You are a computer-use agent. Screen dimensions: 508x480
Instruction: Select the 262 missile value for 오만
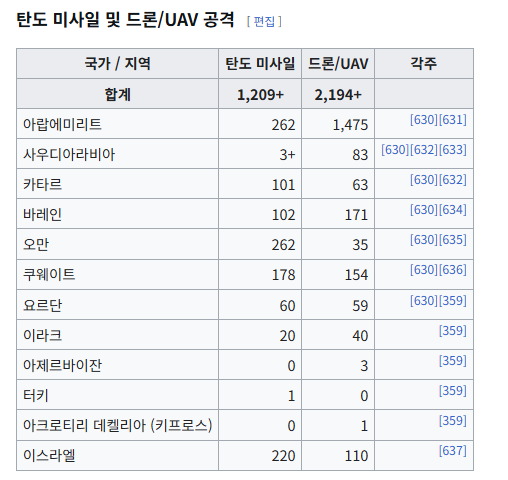coord(283,245)
